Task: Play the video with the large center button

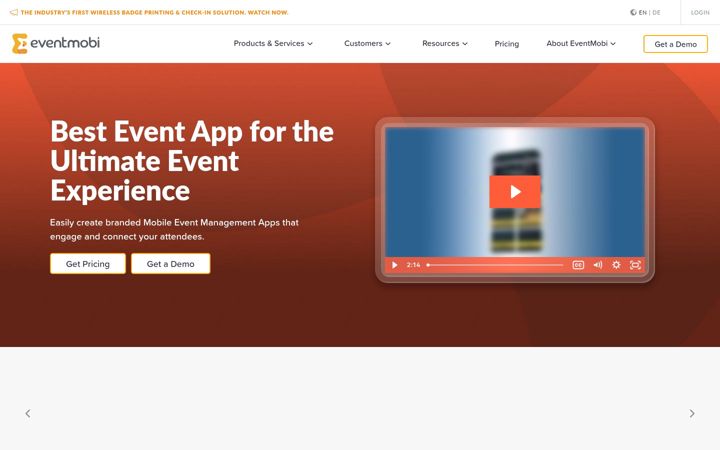Action: (x=515, y=191)
